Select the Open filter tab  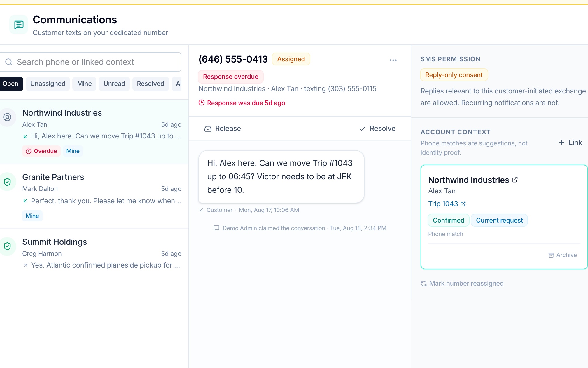pos(10,84)
